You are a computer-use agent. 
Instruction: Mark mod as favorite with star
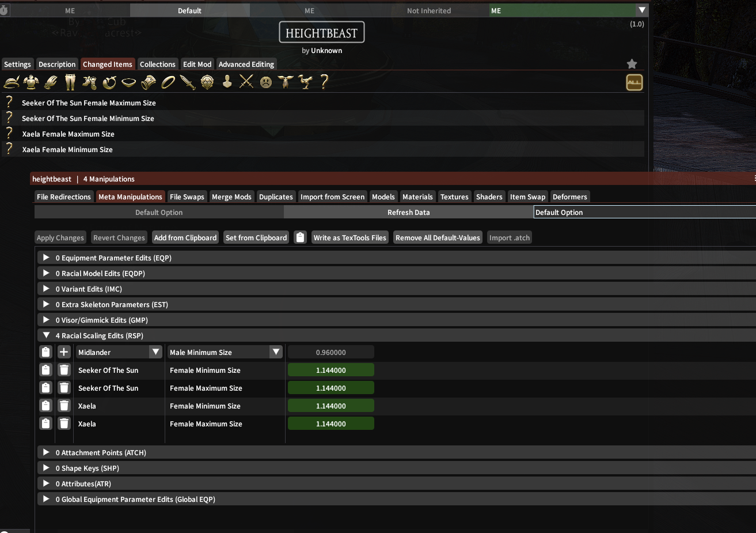pos(632,64)
